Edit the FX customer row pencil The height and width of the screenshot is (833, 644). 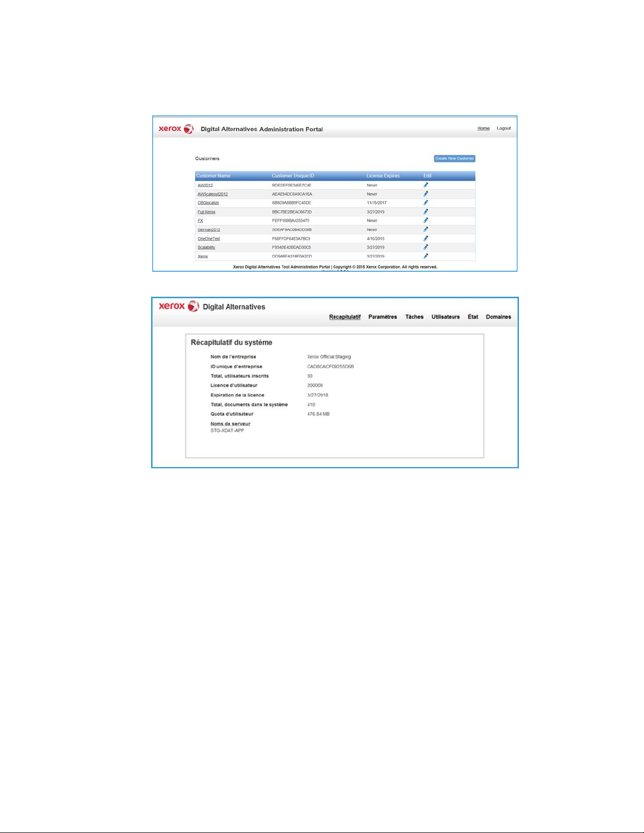point(426,221)
